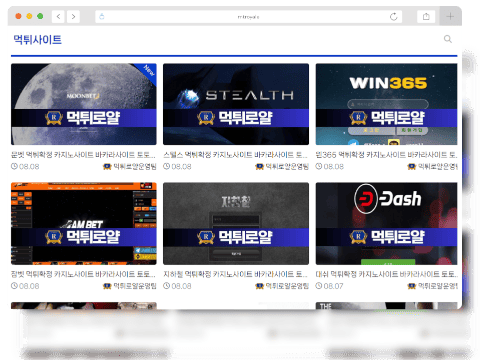
Task: Click the clock icon under the 스텔스 post
Action: (166, 166)
